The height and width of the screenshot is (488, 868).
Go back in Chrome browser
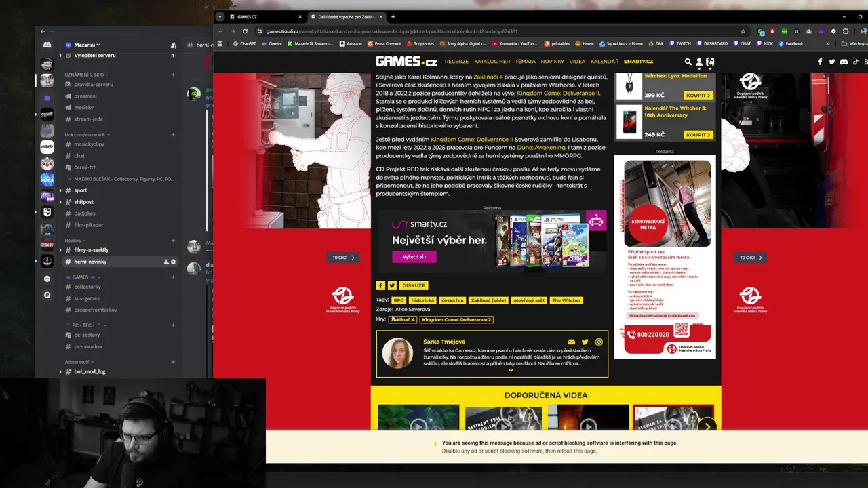(x=220, y=31)
